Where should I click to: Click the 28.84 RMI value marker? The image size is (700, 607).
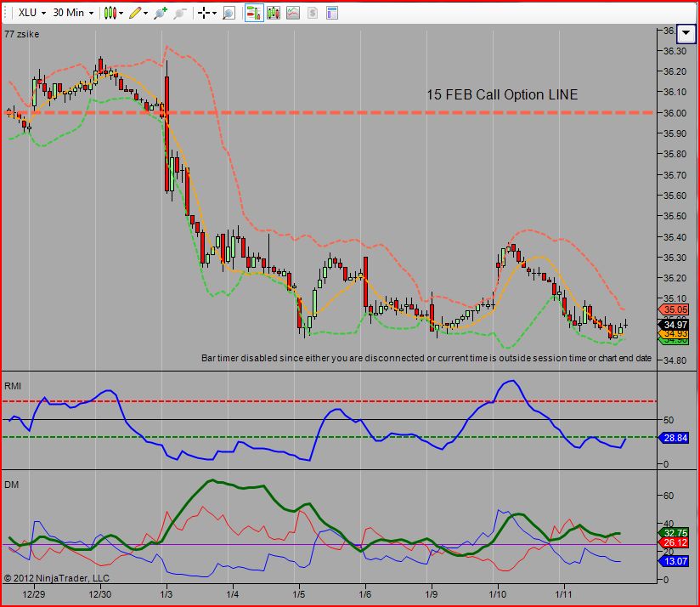pos(675,438)
